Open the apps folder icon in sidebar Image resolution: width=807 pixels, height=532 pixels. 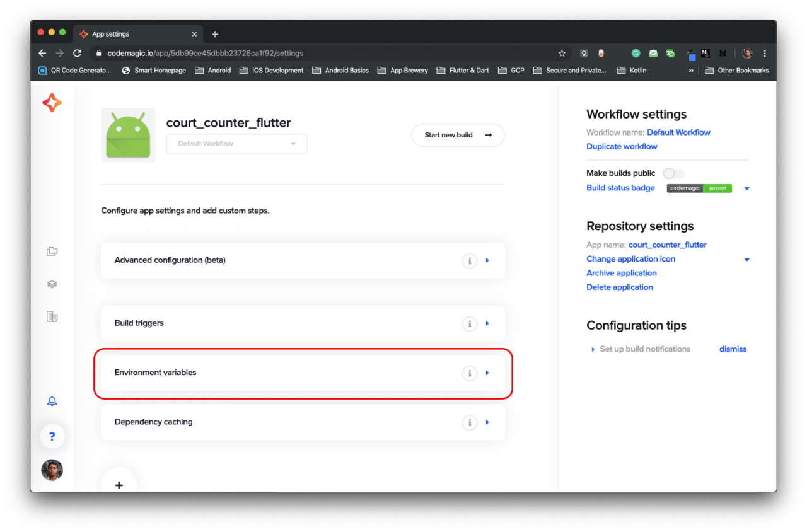click(52, 252)
